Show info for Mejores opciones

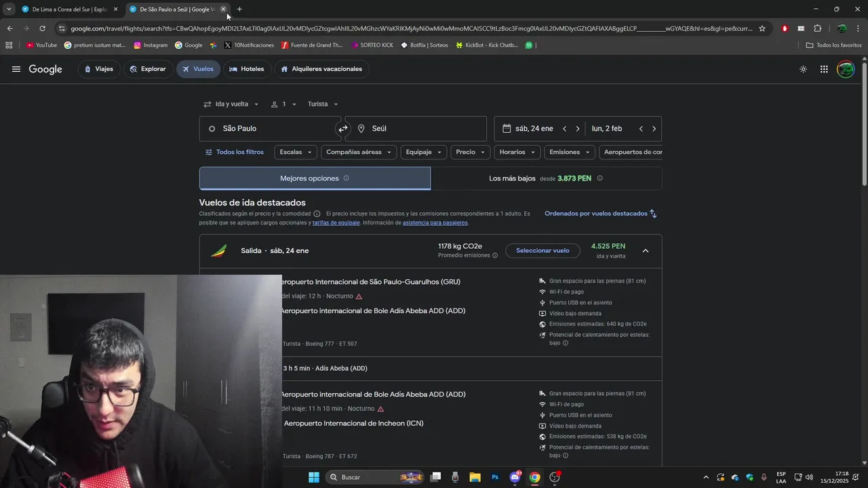click(346, 178)
